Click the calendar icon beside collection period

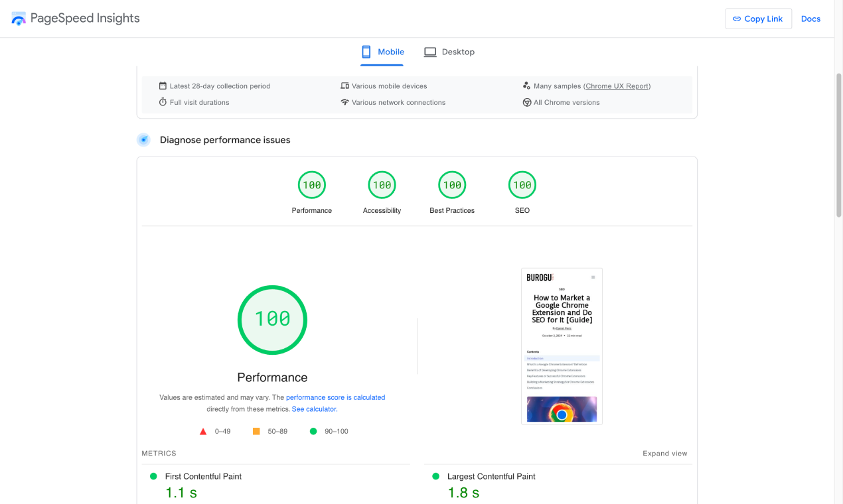[163, 86]
